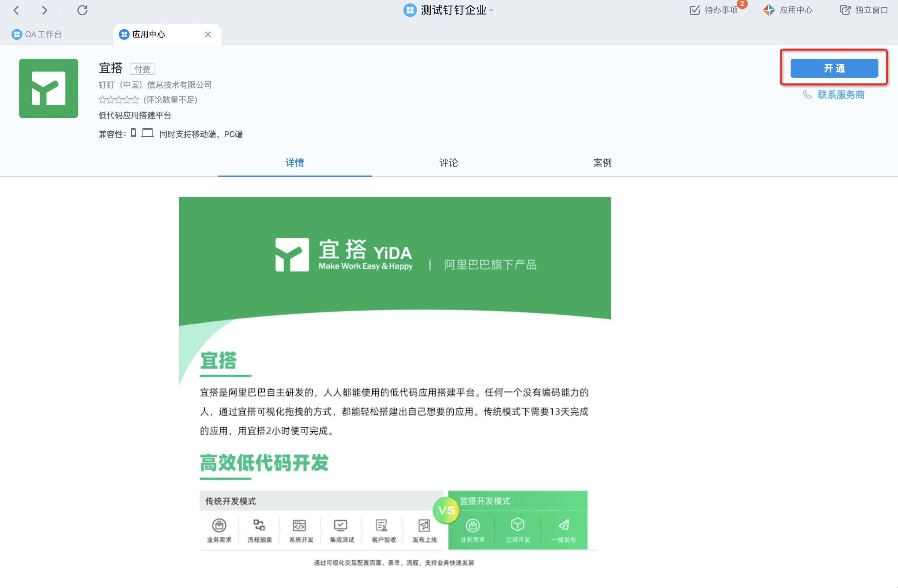Click the forward navigation arrow

[x=45, y=10]
